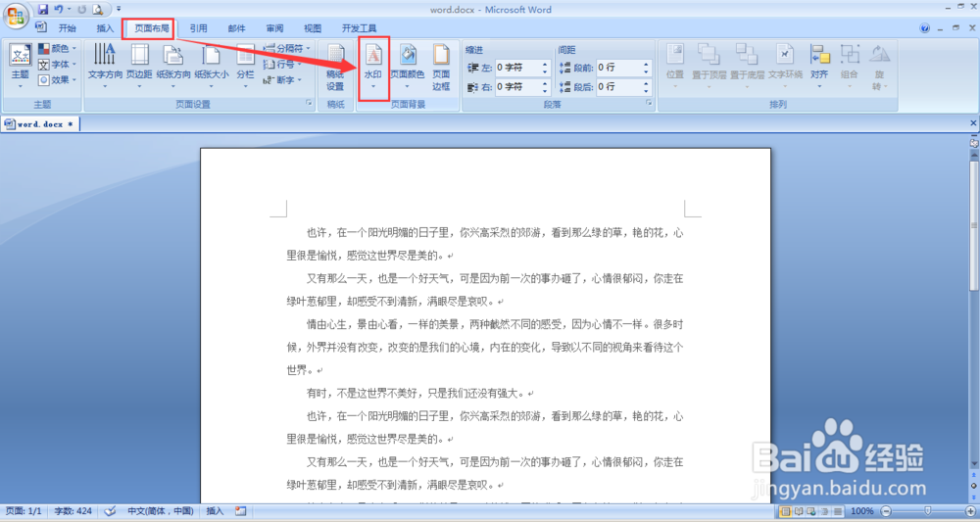Viewport: 980px width, 522px height.
Task: Open the 分栏 columns menu
Action: point(245,66)
